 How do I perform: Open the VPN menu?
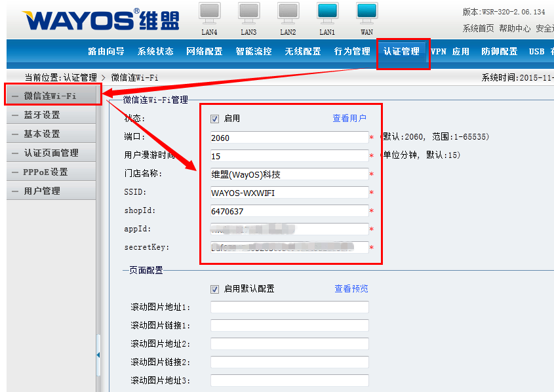click(439, 52)
